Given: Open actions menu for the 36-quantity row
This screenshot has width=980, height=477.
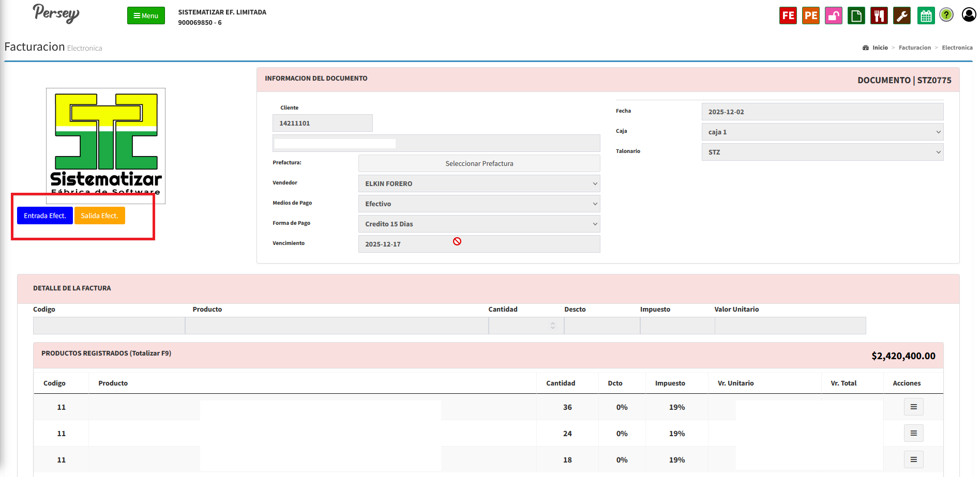Looking at the screenshot, I should [913, 407].
